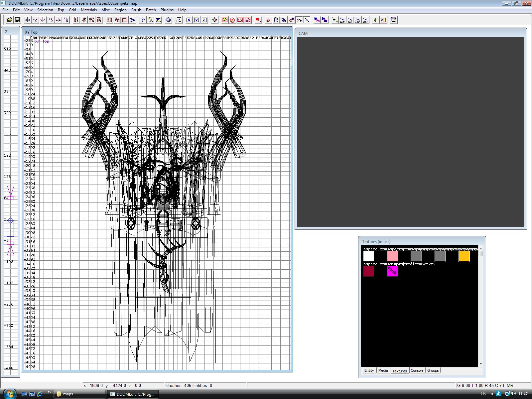The width and height of the screenshot is (532, 399).
Task: Click the Free Rotation icon
Action: point(168,20)
